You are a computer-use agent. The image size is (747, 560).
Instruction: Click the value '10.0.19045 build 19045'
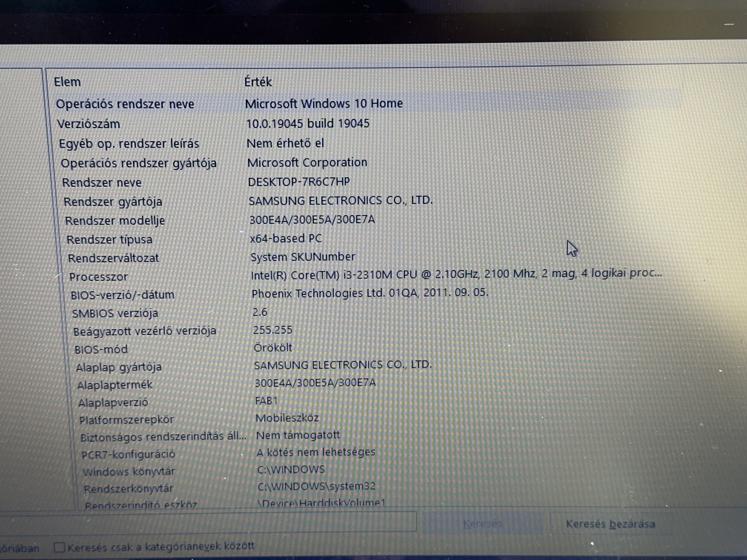pos(308,123)
